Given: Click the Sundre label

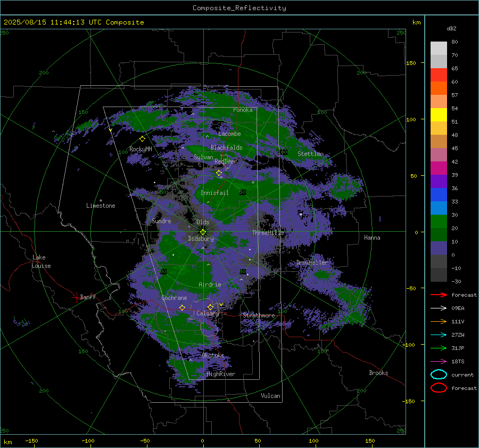Looking at the screenshot, I should pyautogui.click(x=161, y=221).
